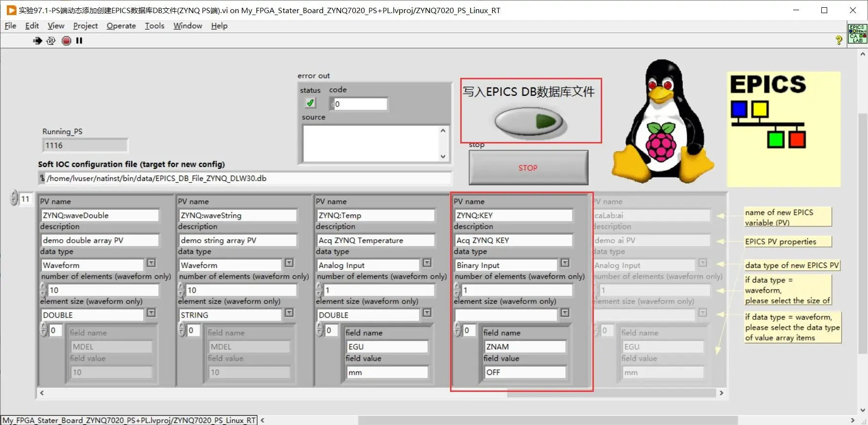Open element size dropdown showing STRING
The height and width of the screenshot is (425, 868).
[290, 313]
